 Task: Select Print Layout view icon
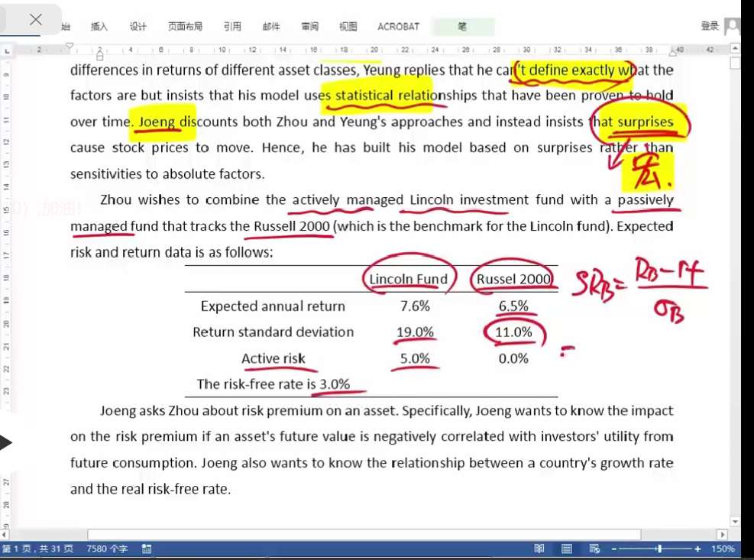point(566,549)
